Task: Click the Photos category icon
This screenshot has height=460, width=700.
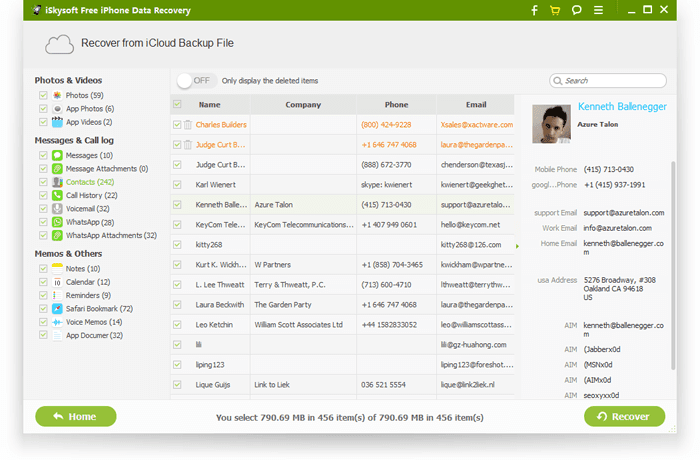Action: pos(57,95)
